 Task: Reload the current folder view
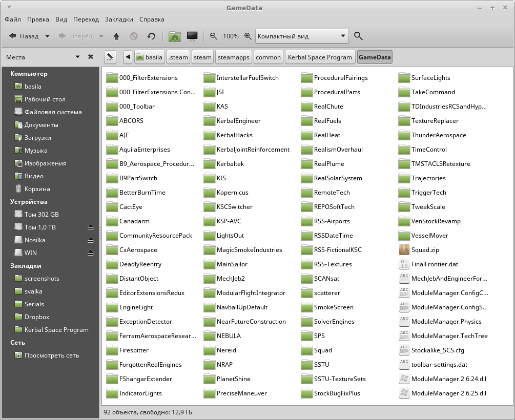click(x=151, y=36)
